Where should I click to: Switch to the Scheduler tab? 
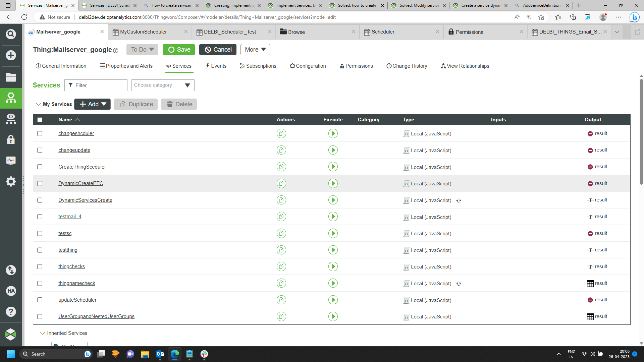(382, 32)
